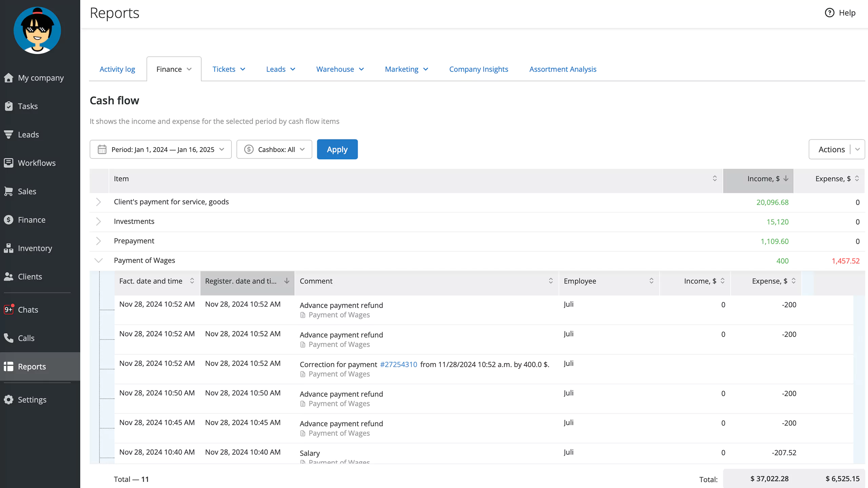Click the Workflows sidebar icon
This screenshot has height=488, width=868.
click(x=9, y=163)
